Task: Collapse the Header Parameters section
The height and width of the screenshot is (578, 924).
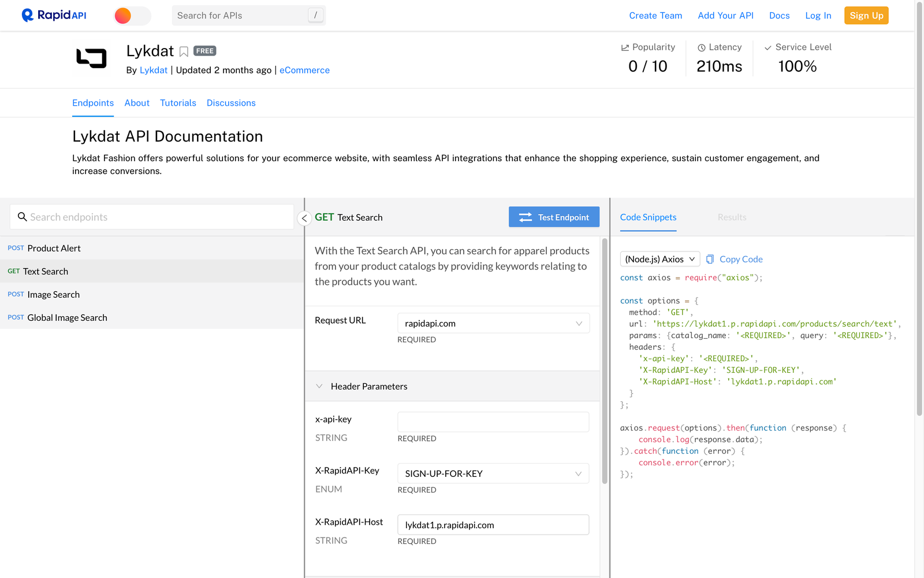Action: [452, 386]
